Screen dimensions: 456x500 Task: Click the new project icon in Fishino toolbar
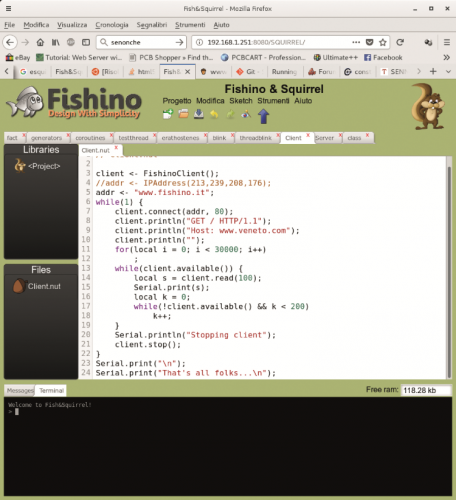coord(168,114)
